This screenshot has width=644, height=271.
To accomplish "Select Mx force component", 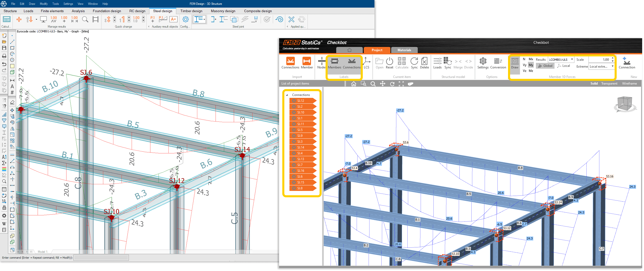I will click(531, 59).
